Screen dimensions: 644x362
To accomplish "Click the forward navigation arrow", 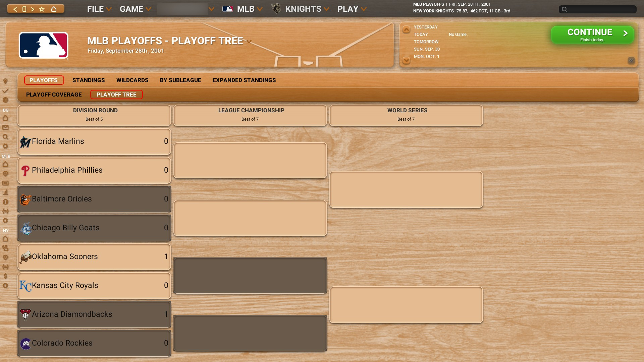I will pyautogui.click(x=33, y=9).
